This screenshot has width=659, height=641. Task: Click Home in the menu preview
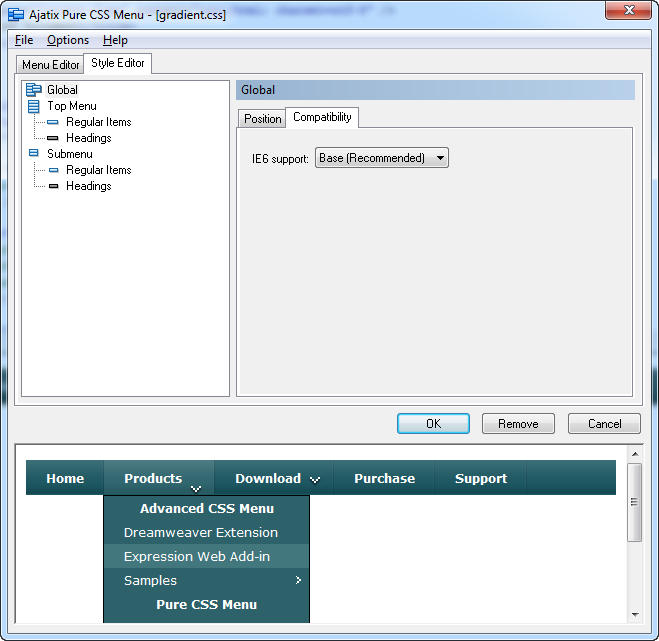pyautogui.click(x=65, y=478)
